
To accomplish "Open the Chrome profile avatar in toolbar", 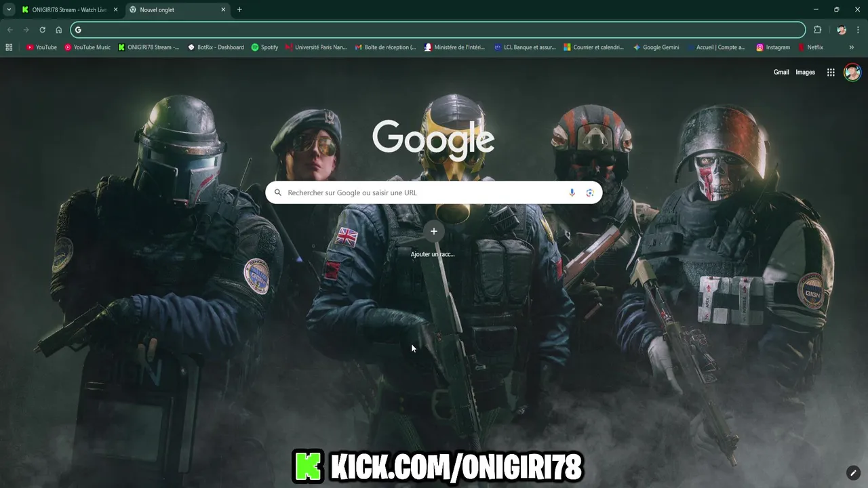I will coord(842,30).
